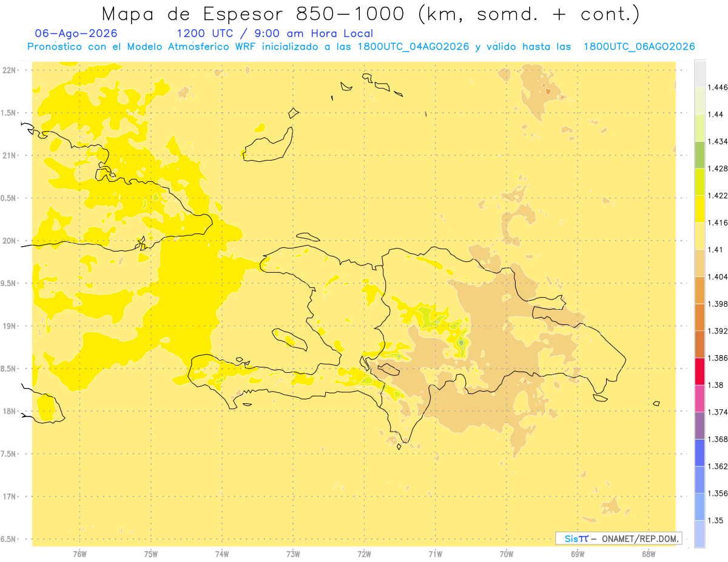Pick the blue band between 1.362 and 1.368
The image size is (728, 562).
click(699, 453)
